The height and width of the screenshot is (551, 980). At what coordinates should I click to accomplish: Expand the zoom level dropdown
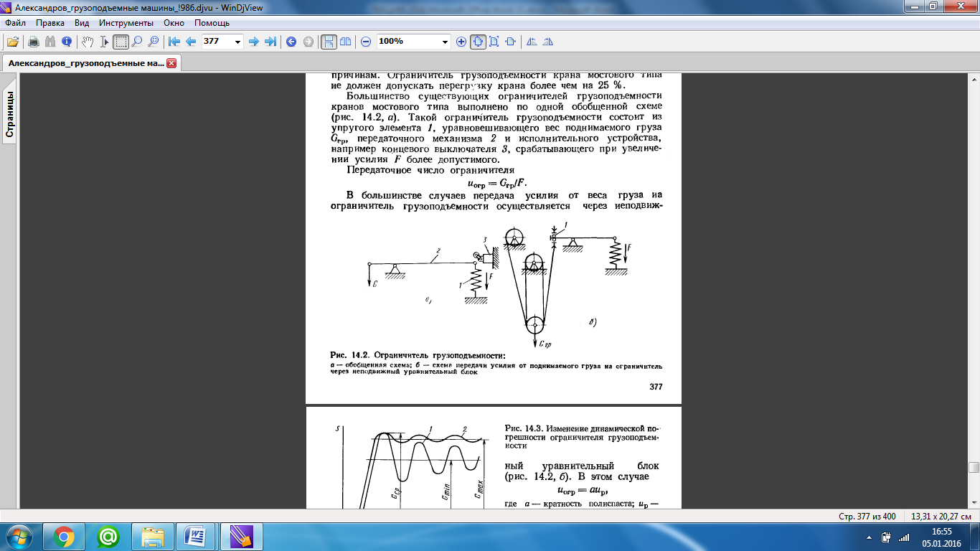coord(445,42)
